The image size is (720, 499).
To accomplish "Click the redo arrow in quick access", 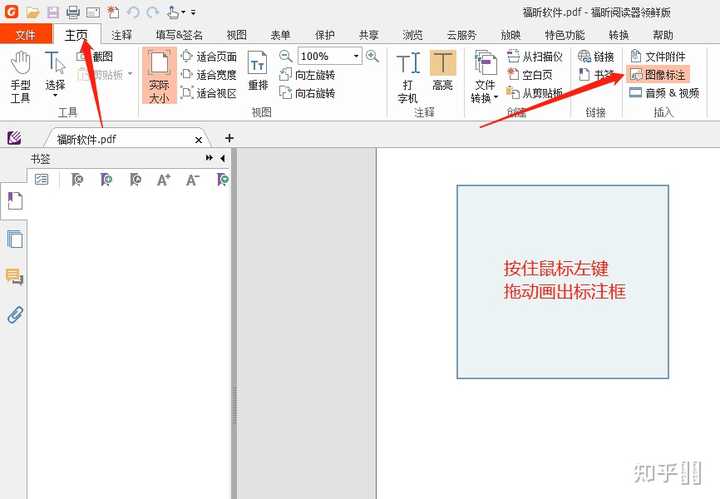I will [x=153, y=12].
